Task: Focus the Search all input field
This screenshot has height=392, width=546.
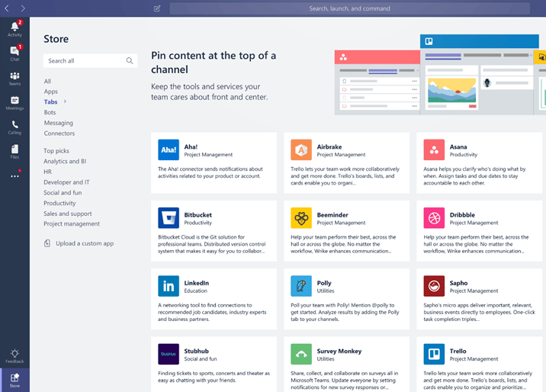Action: coord(90,60)
